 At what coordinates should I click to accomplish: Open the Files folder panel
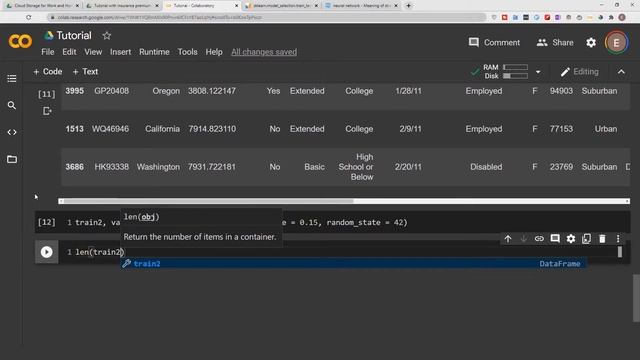(12, 159)
